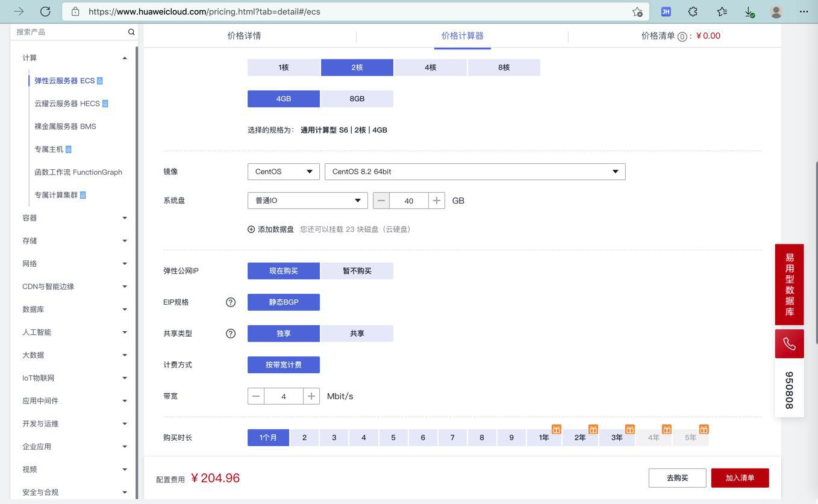Screen dimensions: 818x504
Task: Decrease system disk size with minus
Action: point(381,201)
